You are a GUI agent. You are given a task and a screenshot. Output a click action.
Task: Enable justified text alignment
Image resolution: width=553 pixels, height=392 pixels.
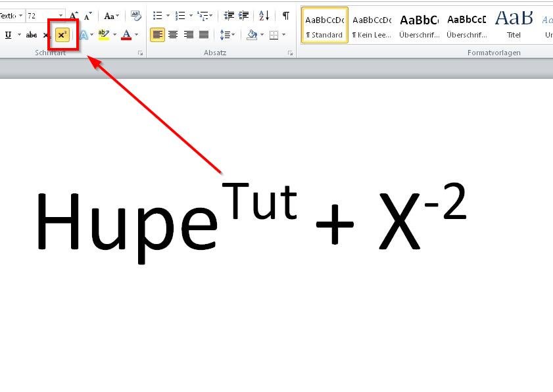(203, 35)
